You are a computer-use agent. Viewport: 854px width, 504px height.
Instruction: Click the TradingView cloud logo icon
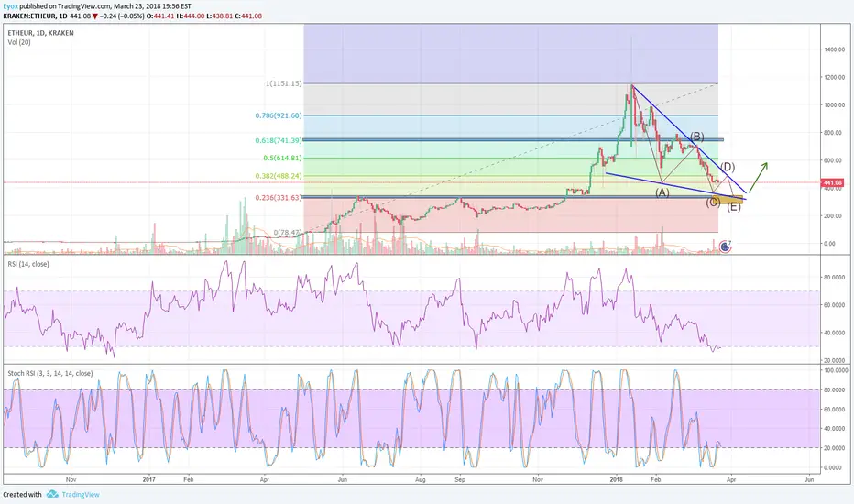pos(52,494)
